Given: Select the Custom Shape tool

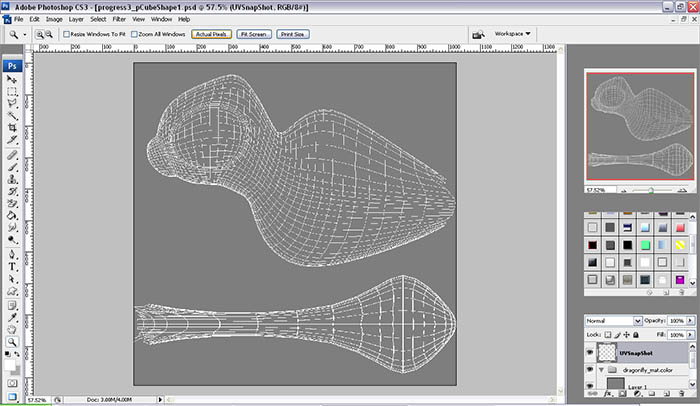Looking at the screenshot, I should click(x=12, y=291).
